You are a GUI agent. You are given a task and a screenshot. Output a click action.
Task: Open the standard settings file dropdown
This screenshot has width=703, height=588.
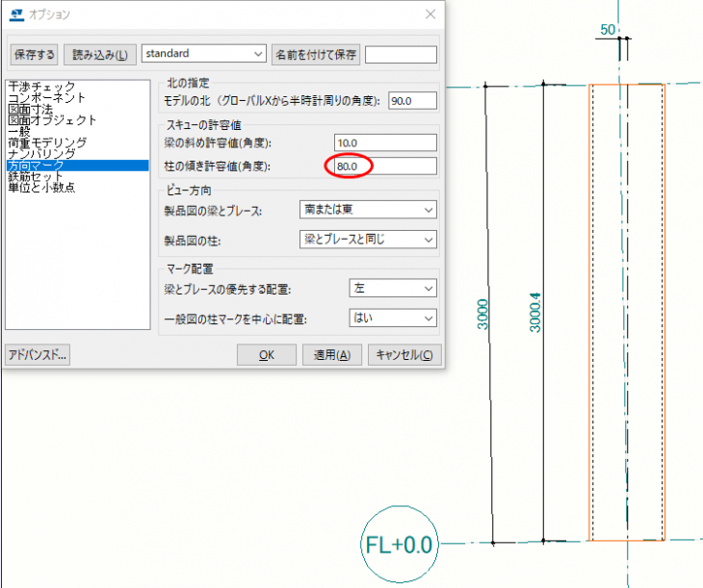(x=204, y=53)
